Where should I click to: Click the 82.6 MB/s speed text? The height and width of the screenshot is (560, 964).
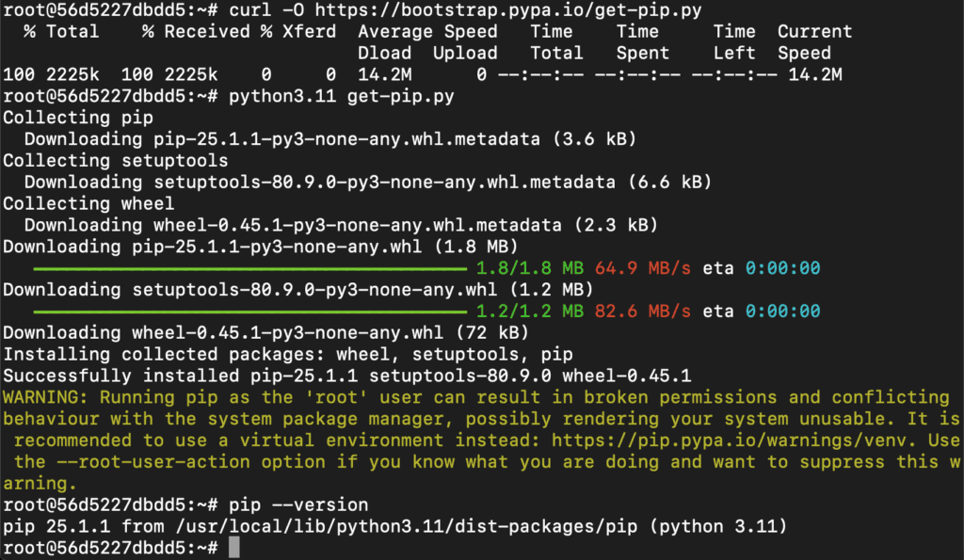pos(642,312)
